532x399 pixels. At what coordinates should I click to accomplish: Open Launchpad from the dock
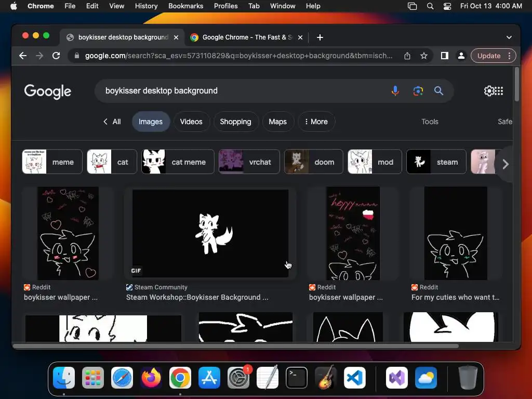[x=93, y=378]
